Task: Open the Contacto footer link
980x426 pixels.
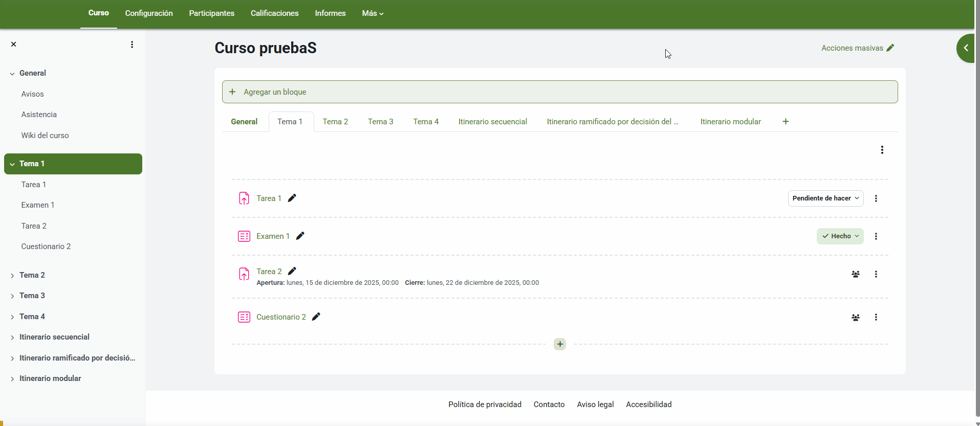Action: pyautogui.click(x=549, y=405)
